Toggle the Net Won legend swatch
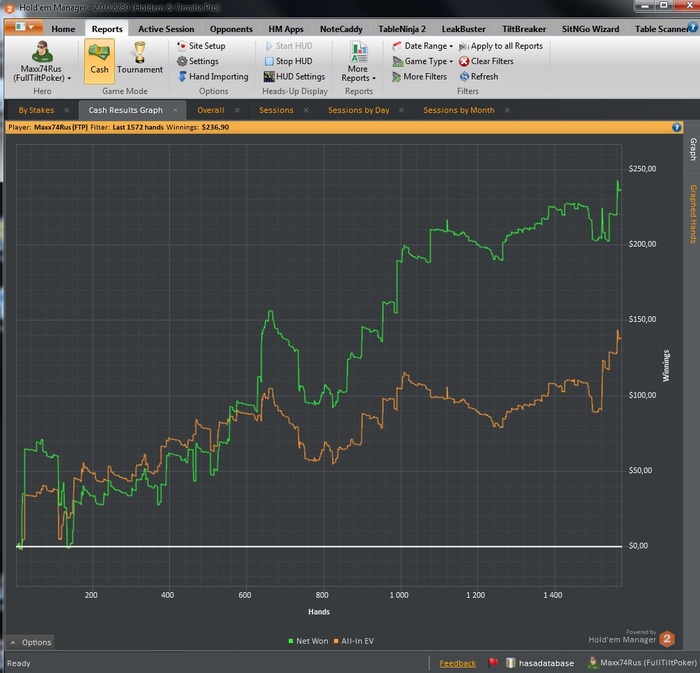The image size is (700, 673). (x=291, y=641)
